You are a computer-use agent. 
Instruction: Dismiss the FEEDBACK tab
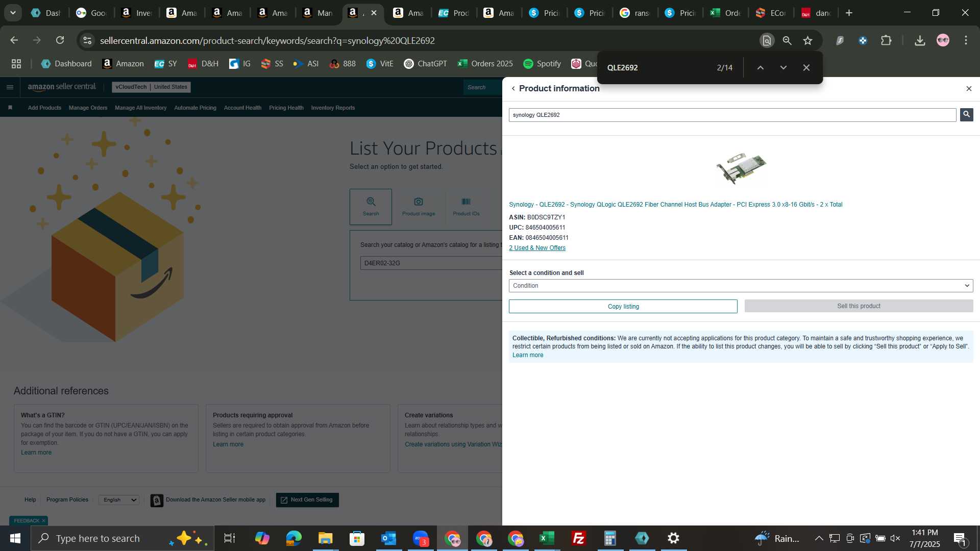coord(43,521)
